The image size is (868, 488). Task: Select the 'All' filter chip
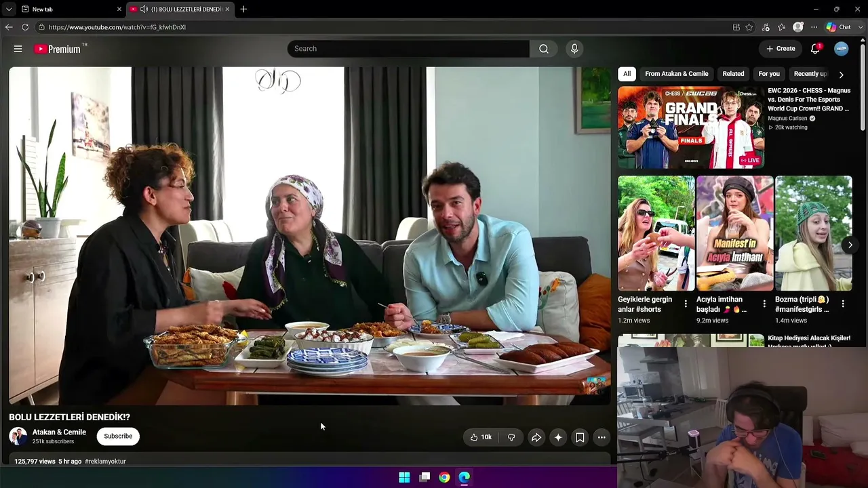tap(627, 74)
